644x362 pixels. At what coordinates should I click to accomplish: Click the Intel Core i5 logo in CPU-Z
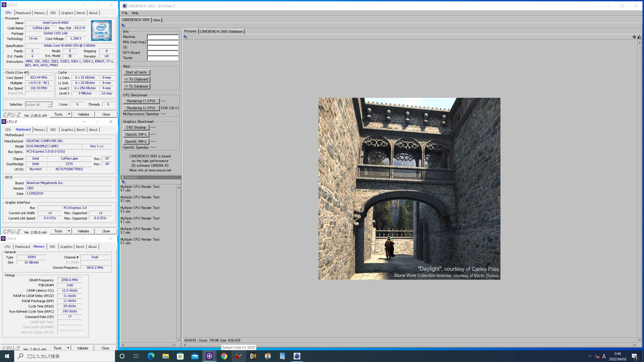pos(101,31)
